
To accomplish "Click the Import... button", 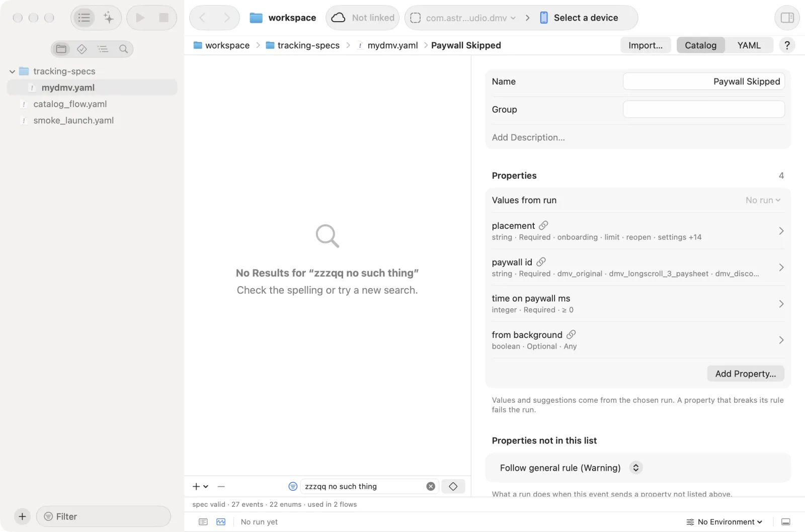I will pyautogui.click(x=646, y=45).
